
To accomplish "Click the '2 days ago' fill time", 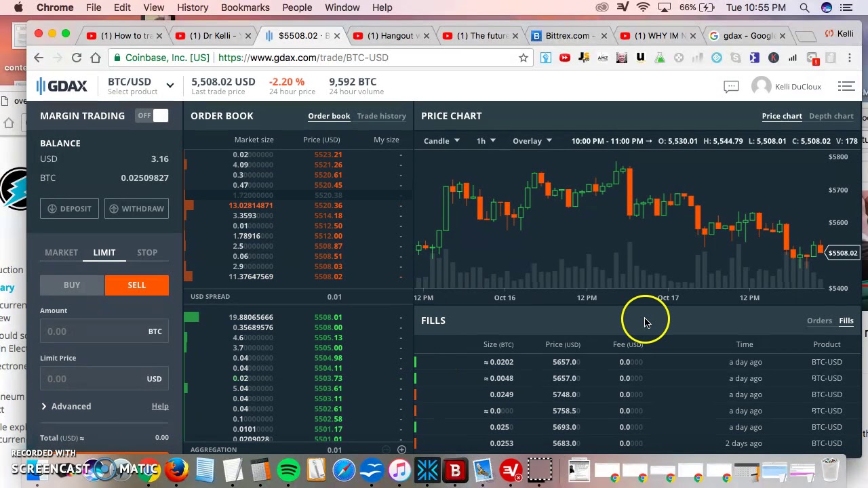I will 744,443.
